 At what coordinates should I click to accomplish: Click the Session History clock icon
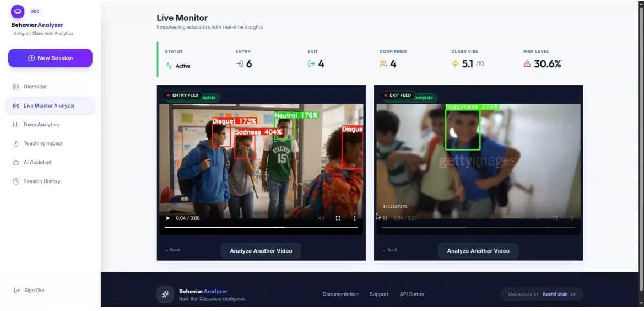coord(16,181)
